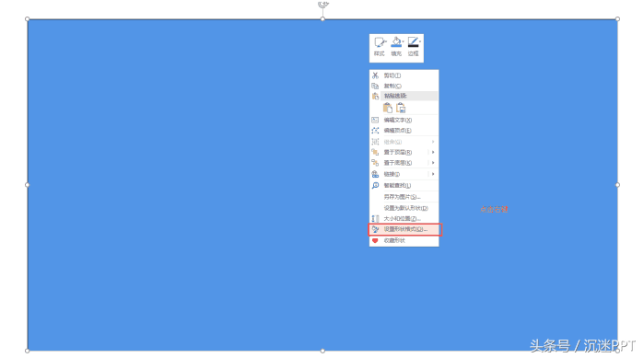Expand the 置于顶层 submenu arrow
Viewport: 644px width, 358px height.
pos(433,152)
